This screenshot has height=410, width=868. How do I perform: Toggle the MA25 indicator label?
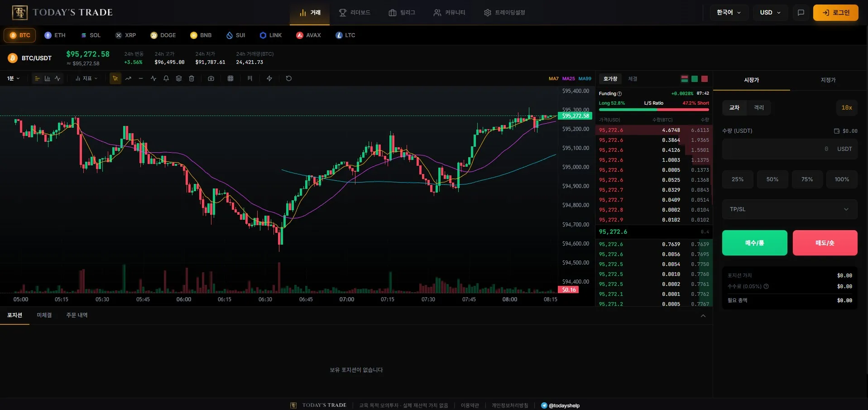click(x=568, y=79)
